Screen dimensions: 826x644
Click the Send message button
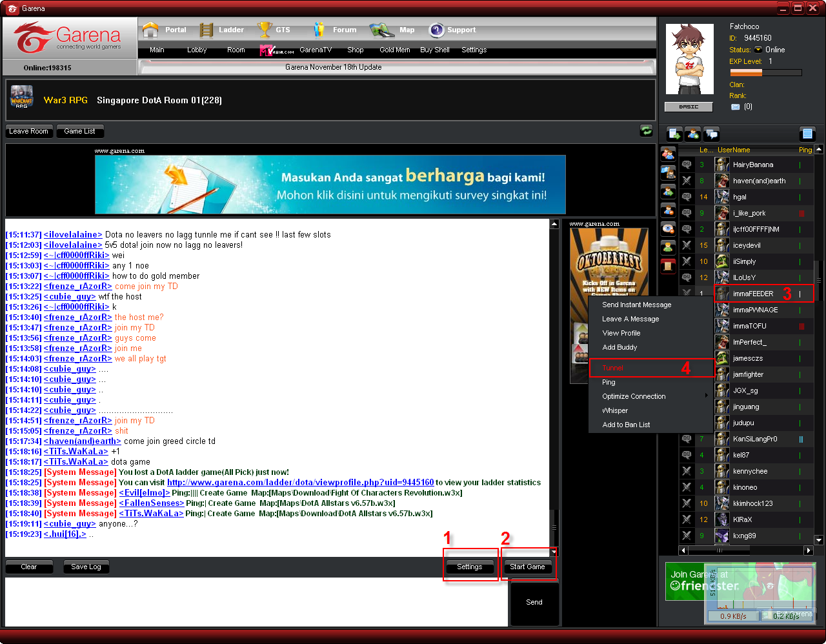(534, 603)
